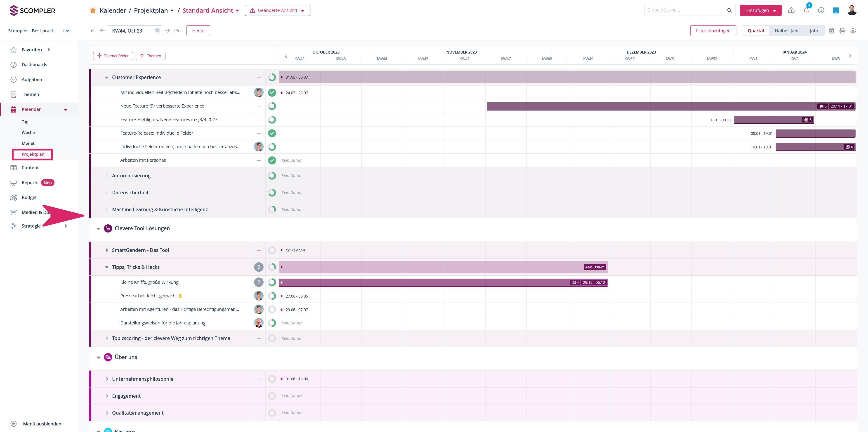Screen dimensions: 868x432
Task: Collapse the Customer Experience group
Action: (106, 77)
